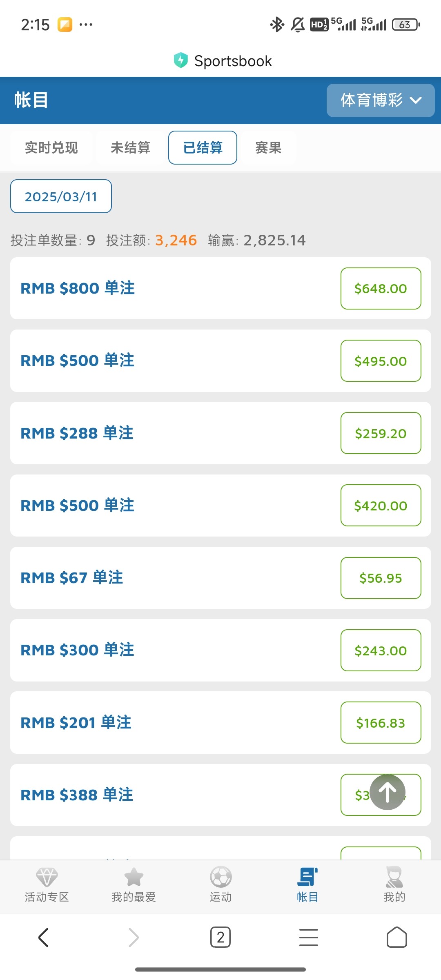Click the $648.00 payout button
Viewport: 441px width, 980px height.
(x=381, y=289)
